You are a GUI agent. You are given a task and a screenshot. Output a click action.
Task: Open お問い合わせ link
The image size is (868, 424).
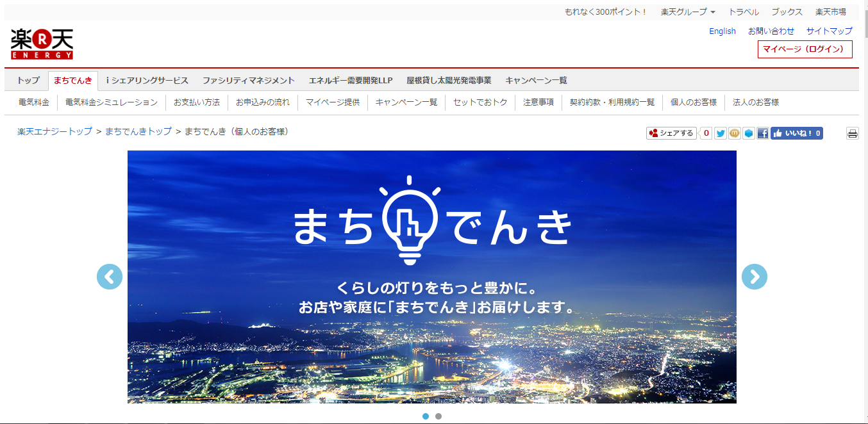[x=771, y=31]
